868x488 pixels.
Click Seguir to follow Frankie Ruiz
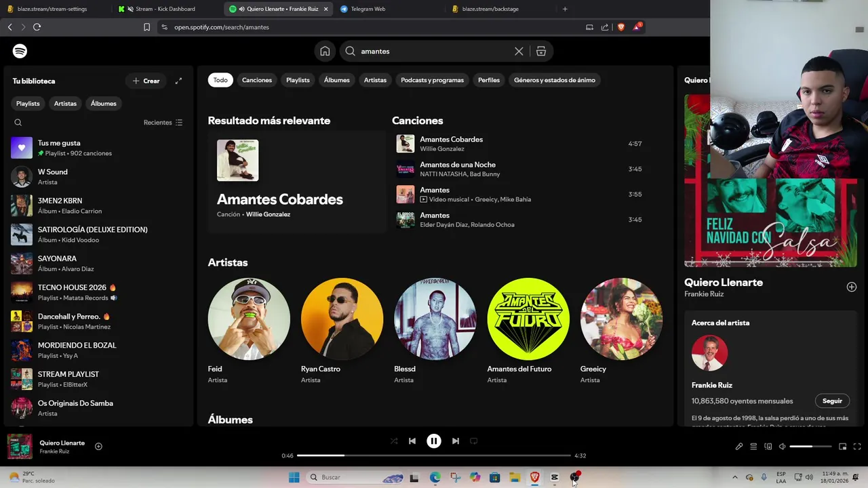(832, 401)
